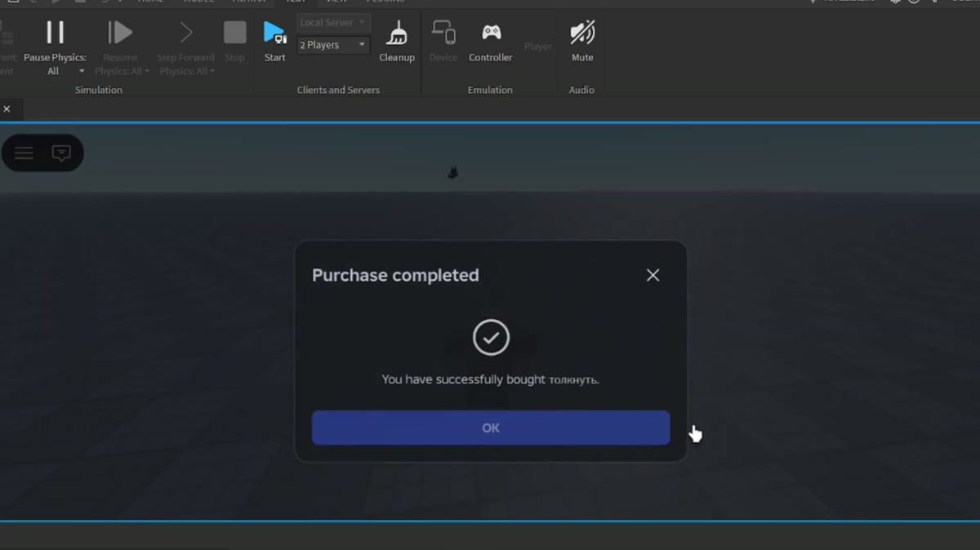Expand the Resume Physics All dropdown
The width and height of the screenshot is (980, 550).
pos(147,72)
